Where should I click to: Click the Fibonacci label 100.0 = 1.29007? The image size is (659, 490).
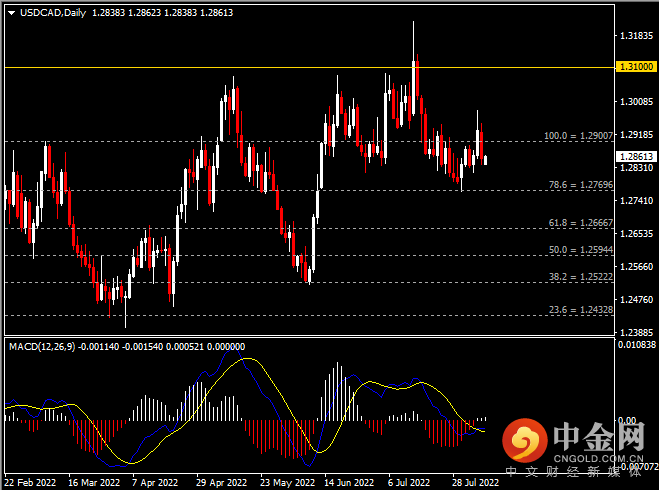578,136
